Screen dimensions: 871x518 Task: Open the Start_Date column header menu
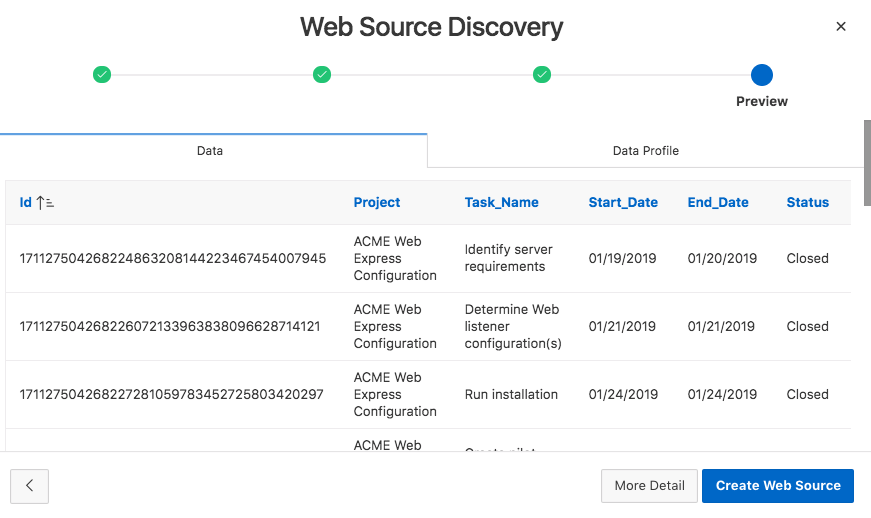(623, 203)
